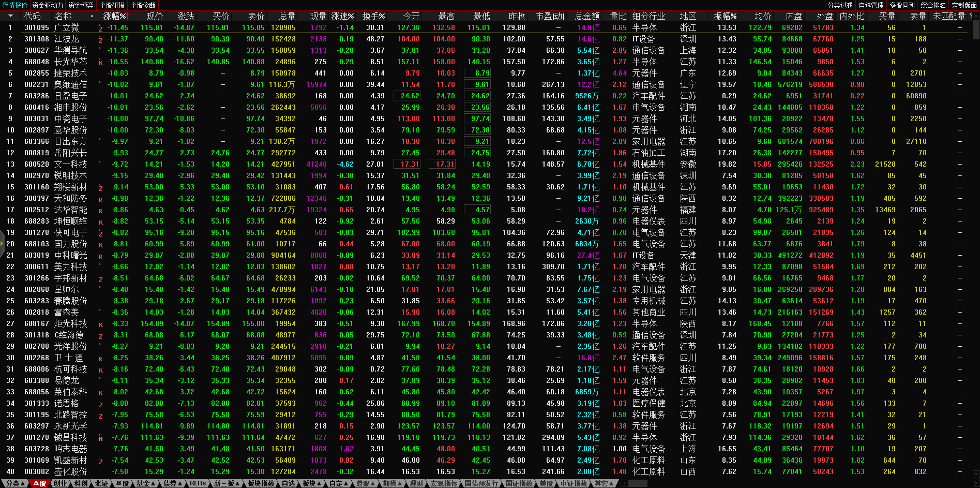The height and width of the screenshot is (488, 980).
Task: Click the question mark help icon top right
Action: [x=971, y=17]
